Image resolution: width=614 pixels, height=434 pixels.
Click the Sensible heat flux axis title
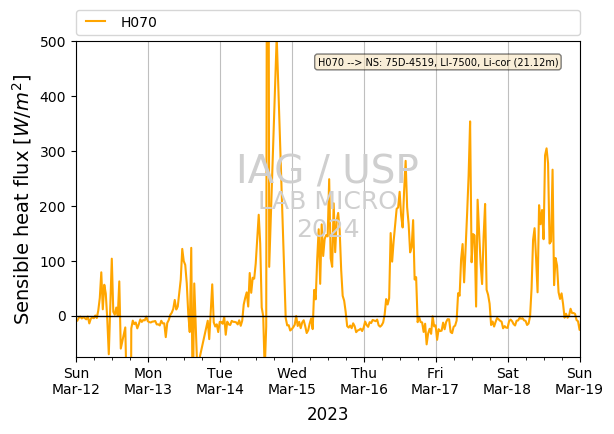click(22, 199)
